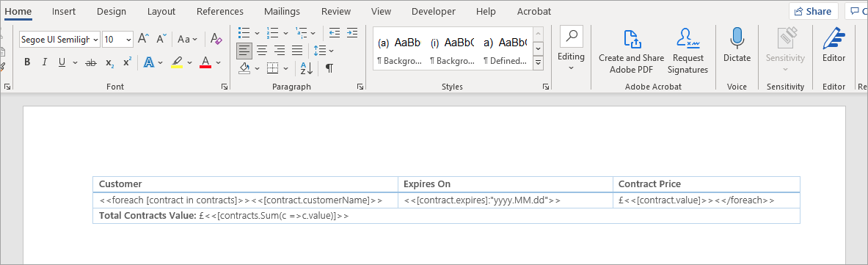The width and height of the screenshot is (868, 265).
Task: Toggle bold formatting
Action: [x=27, y=62]
